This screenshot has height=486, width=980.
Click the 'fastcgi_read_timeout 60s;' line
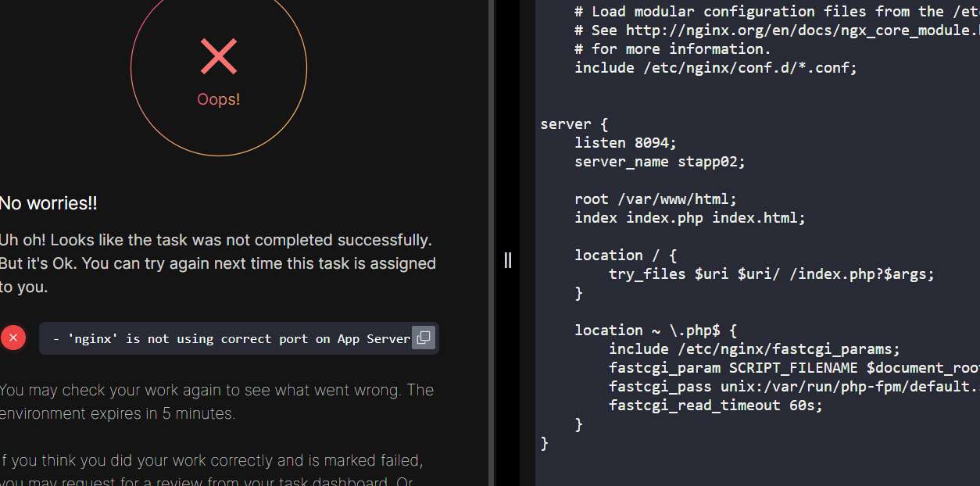tap(715, 406)
